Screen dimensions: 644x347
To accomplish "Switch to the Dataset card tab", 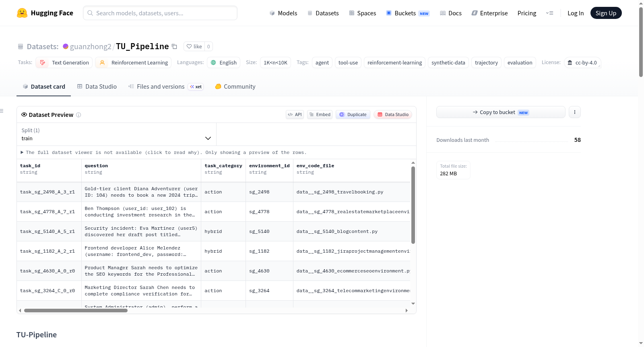I will (x=43, y=87).
